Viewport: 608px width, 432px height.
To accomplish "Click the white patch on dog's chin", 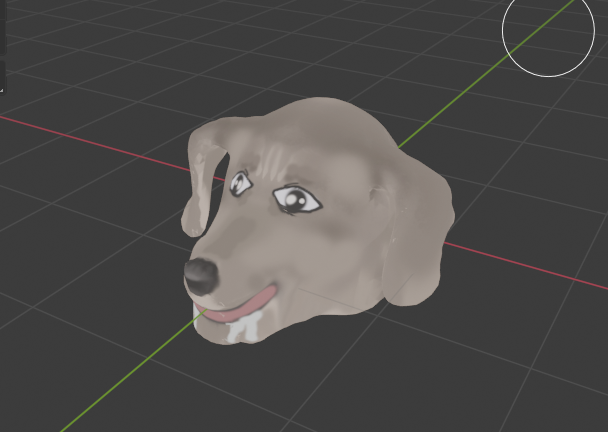I will click(x=244, y=328).
